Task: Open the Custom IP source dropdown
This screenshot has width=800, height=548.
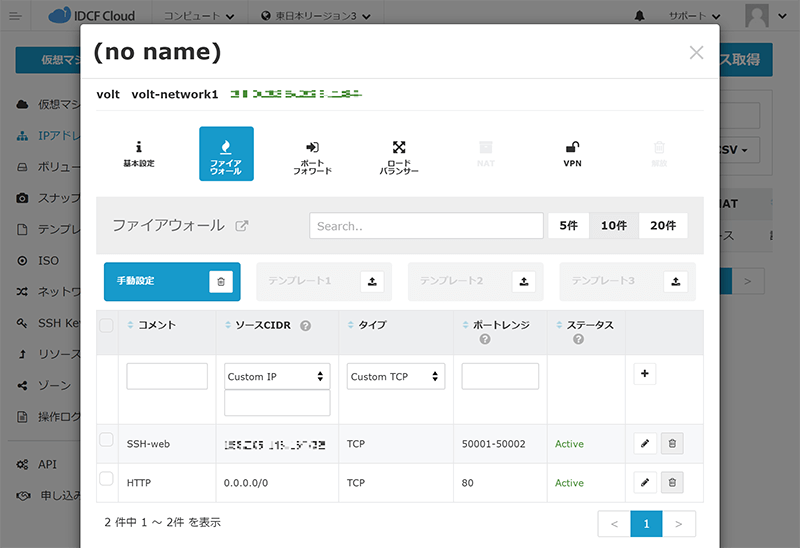Action: click(x=277, y=377)
